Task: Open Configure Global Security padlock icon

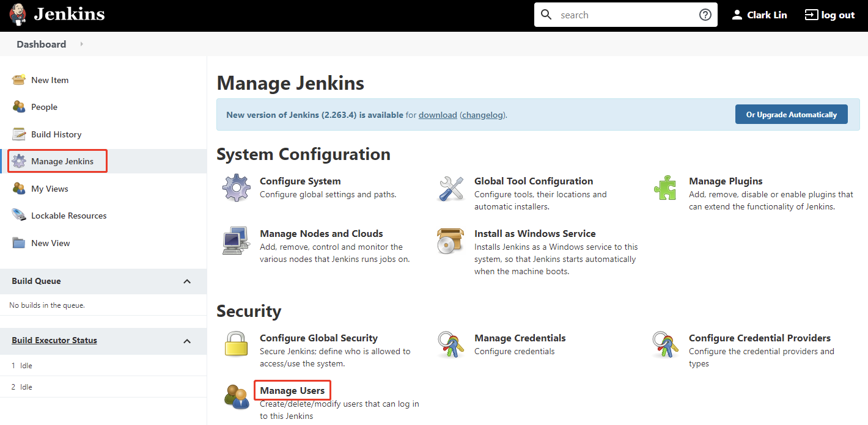Action: tap(237, 344)
